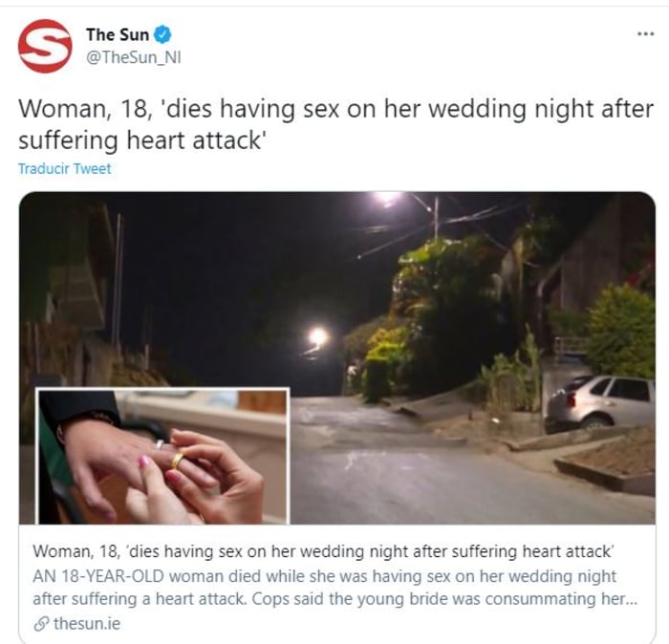
Task: Click the gold ring in inset image
Action: coord(177,460)
